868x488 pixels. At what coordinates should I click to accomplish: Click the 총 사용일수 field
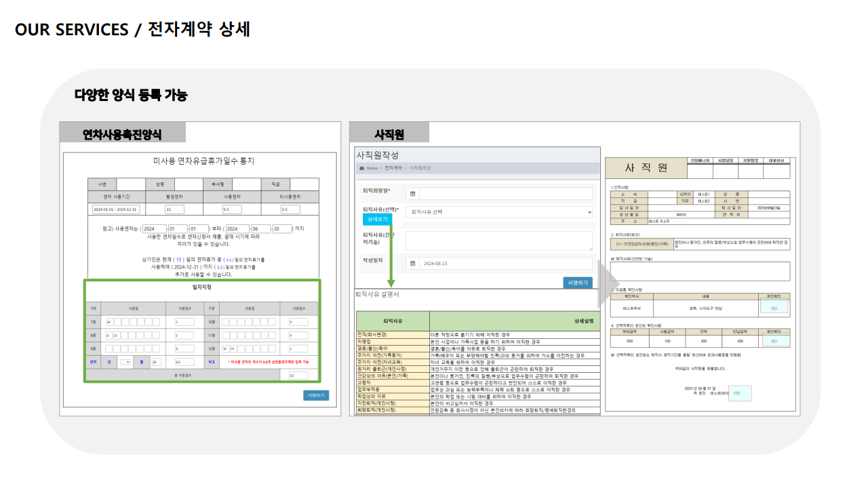pyautogui.click(x=298, y=375)
